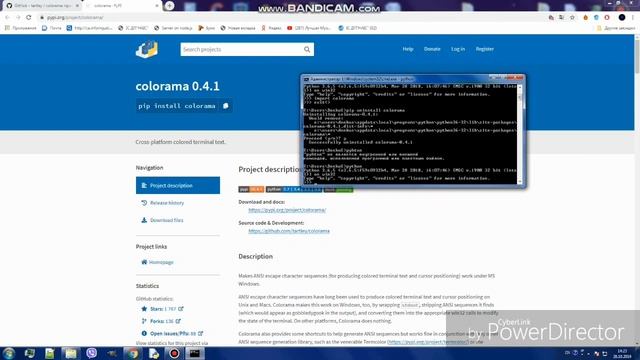The image size is (640, 360).
Task: Click the black profile avatar in Chrome toolbar
Action: (x=622, y=18)
